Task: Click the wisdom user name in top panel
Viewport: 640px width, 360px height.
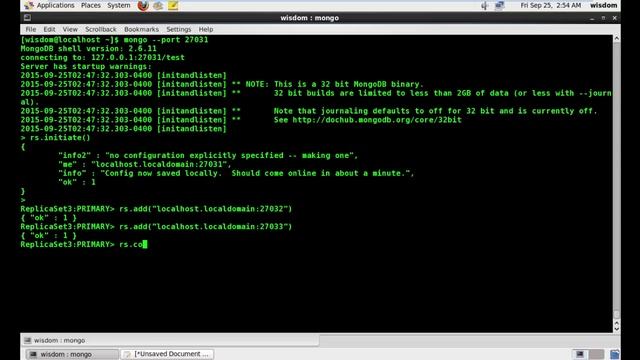Action: pos(603,5)
